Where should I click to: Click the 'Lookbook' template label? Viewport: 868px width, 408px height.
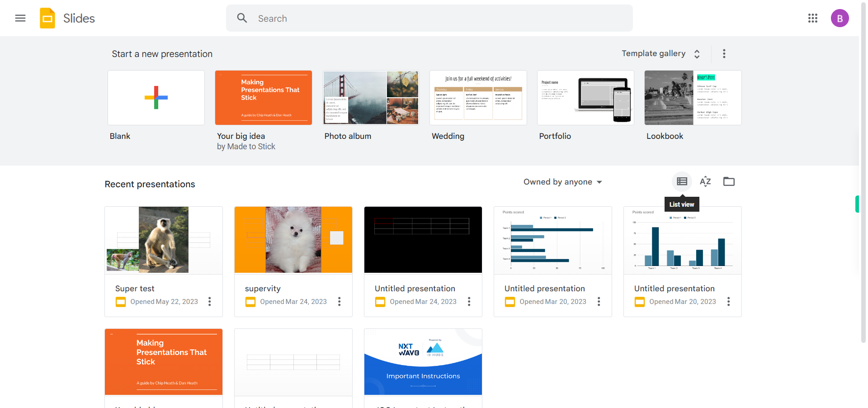point(665,136)
